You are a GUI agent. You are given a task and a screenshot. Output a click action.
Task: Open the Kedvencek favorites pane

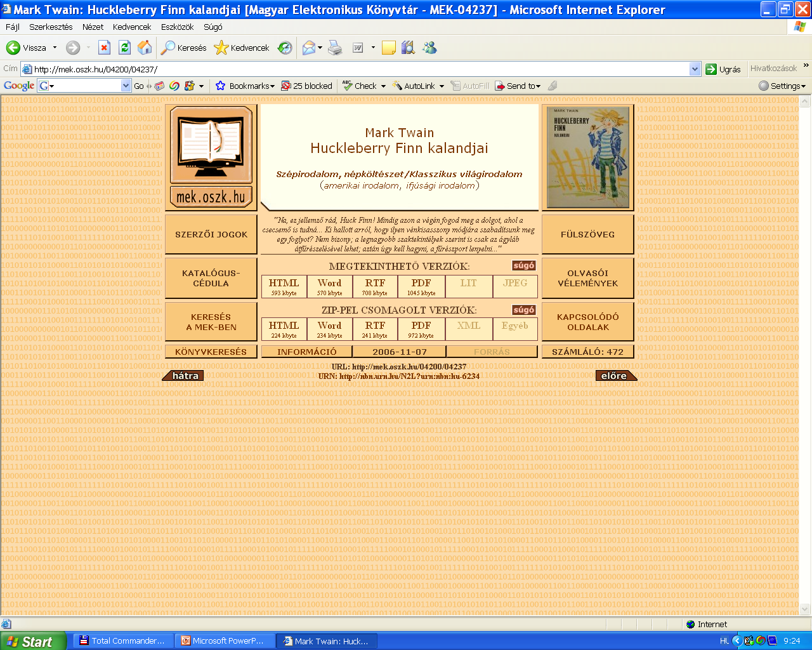coord(242,48)
